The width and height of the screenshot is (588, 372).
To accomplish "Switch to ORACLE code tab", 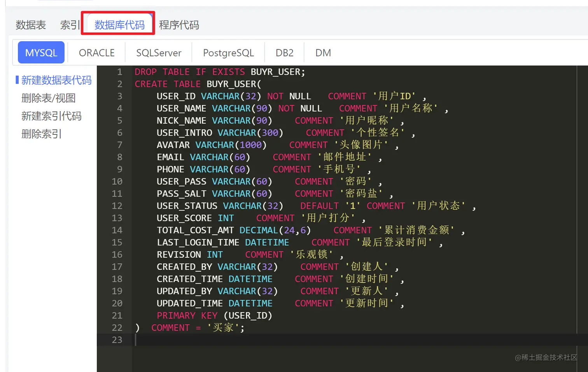I will coord(97,52).
